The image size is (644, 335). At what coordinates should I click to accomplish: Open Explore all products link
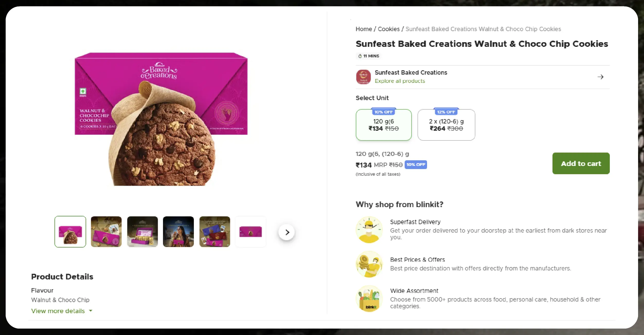point(400,81)
